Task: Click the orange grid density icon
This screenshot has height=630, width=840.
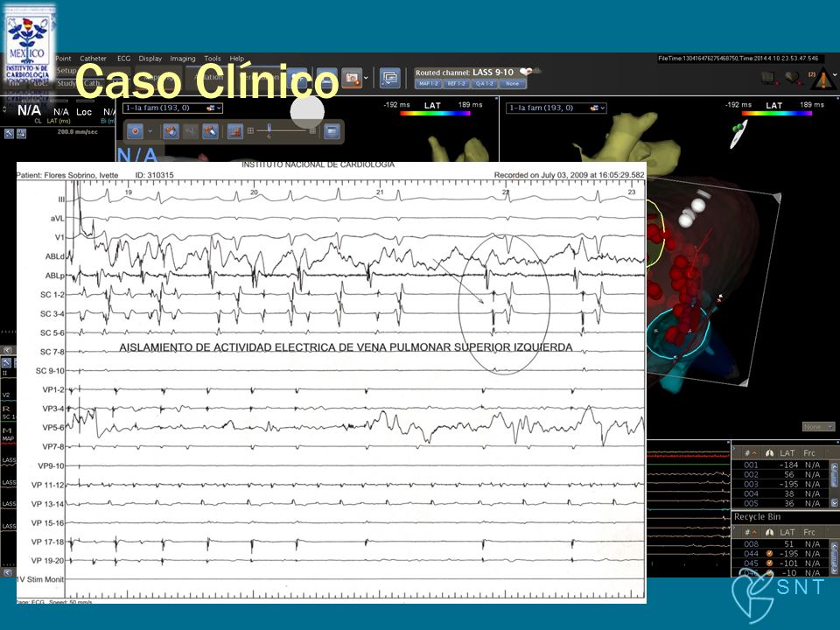Action: click(234, 130)
